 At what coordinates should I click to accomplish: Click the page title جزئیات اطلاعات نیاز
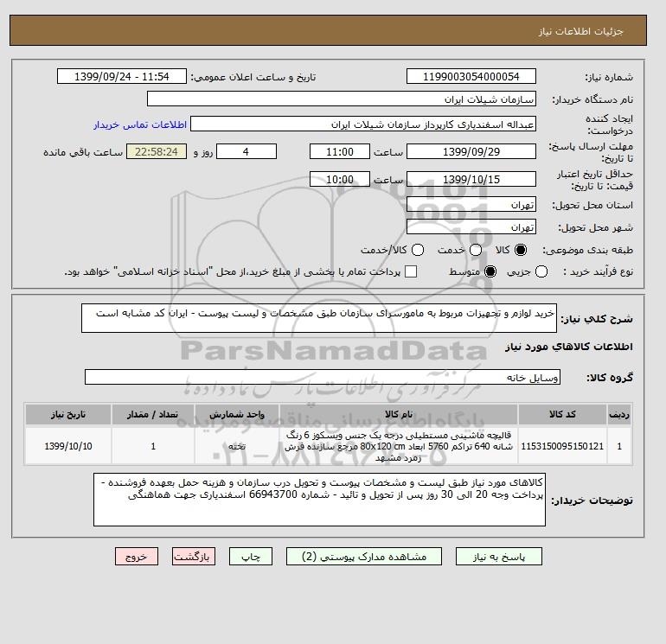point(580,31)
